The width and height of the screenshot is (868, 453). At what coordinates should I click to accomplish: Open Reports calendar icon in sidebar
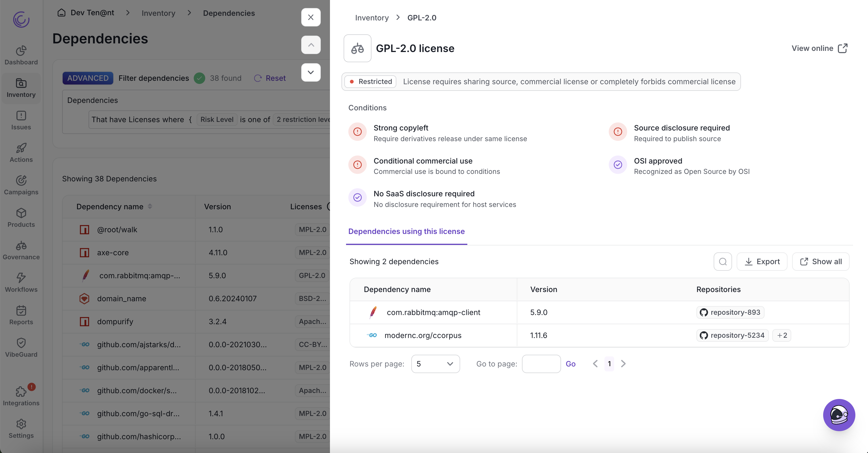point(21,310)
